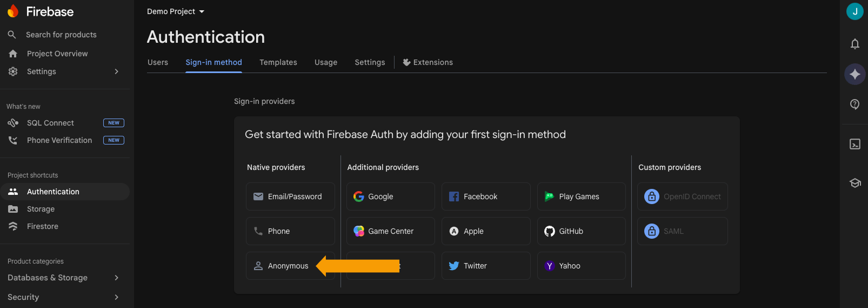Choose the Play Games provider
The width and height of the screenshot is (868, 308).
click(582, 196)
